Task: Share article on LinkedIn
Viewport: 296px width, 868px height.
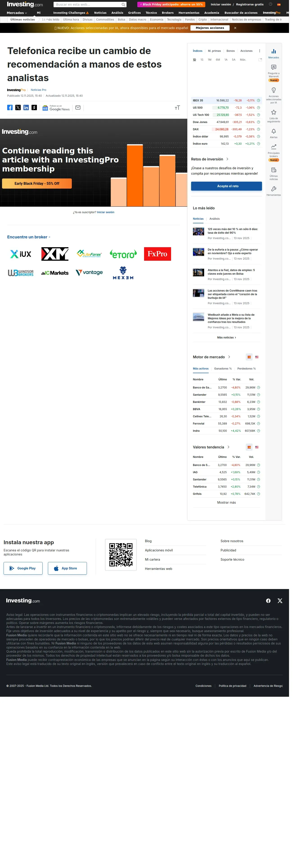Action: (26, 107)
